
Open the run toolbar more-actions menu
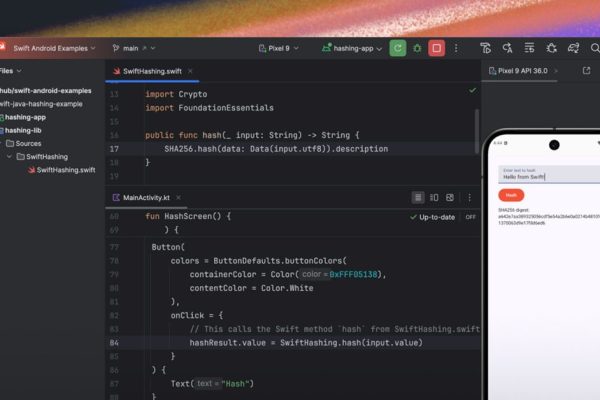coord(455,47)
